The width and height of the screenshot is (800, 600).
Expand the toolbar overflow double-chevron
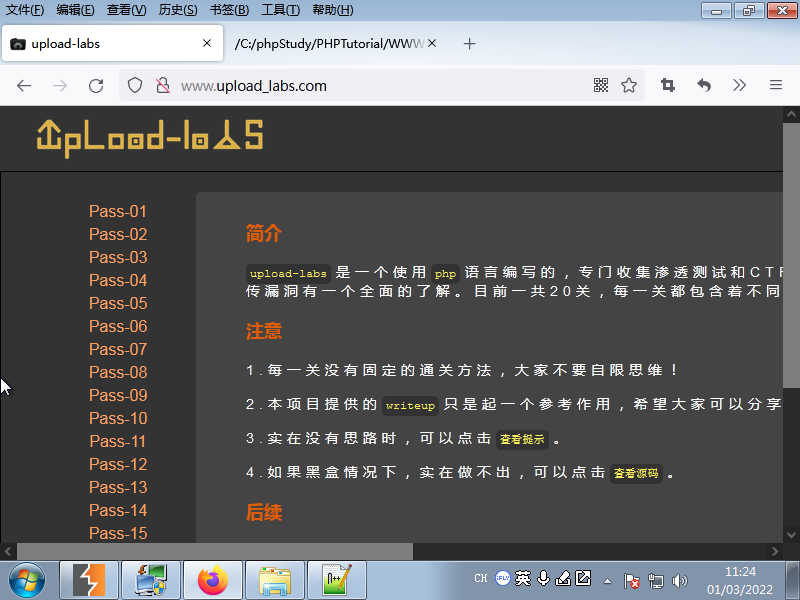coord(740,86)
